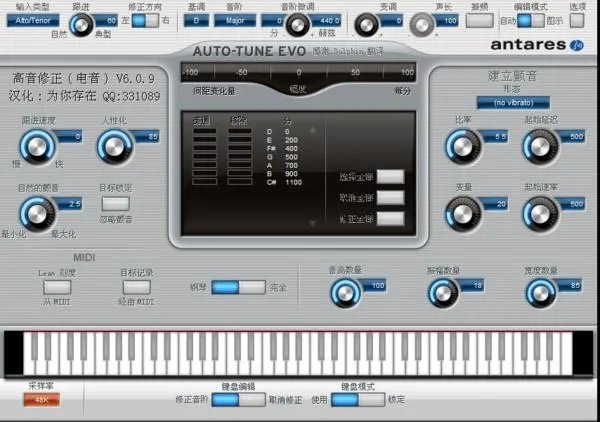This screenshot has height=422, width=600.
Task: Click the 人性化 humanize knob
Action: click(x=115, y=147)
